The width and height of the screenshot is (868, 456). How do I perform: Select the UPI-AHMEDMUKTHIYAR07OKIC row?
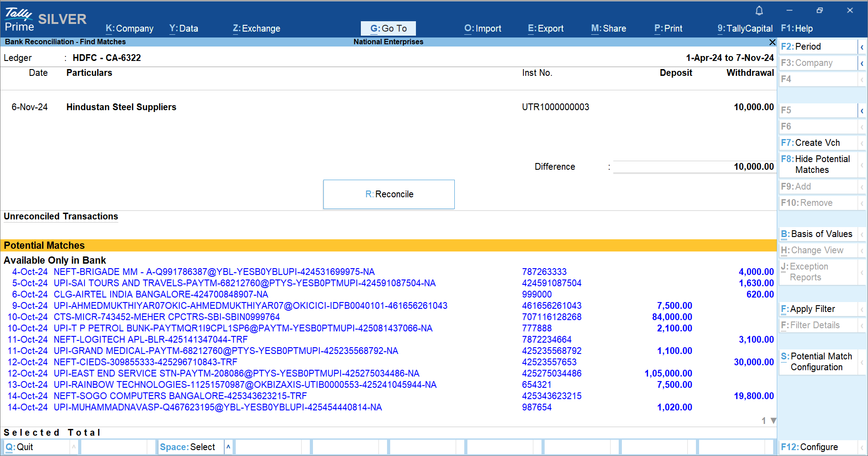point(388,306)
